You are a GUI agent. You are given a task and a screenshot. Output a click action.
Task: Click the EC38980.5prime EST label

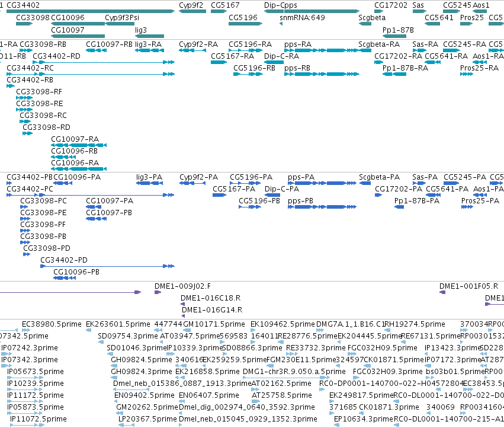52,324
